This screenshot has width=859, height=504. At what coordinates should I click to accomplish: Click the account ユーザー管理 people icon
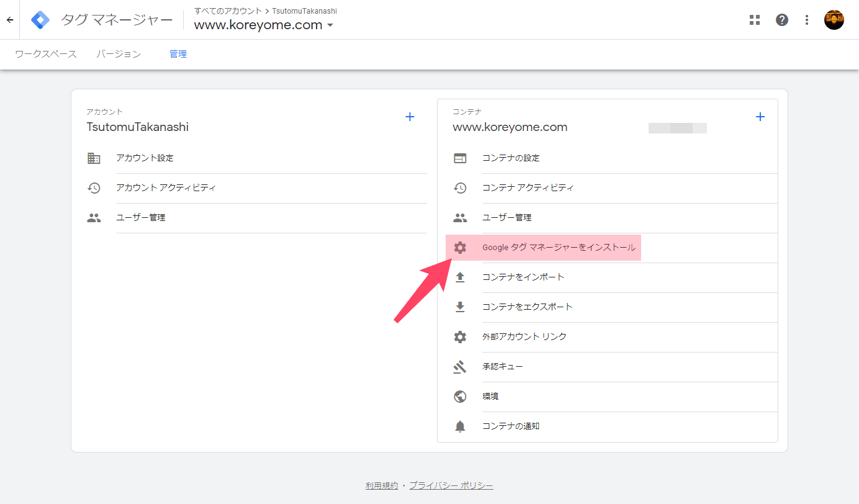tap(94, 218)
